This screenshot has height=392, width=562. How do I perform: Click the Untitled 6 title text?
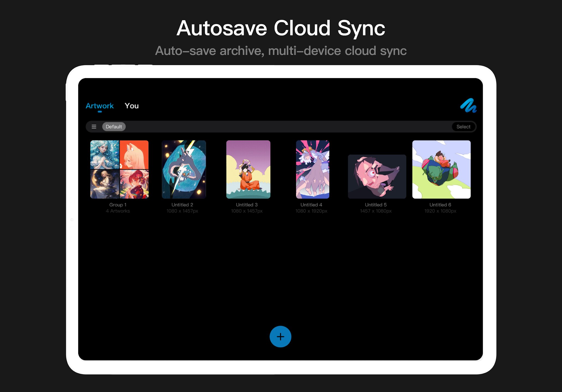[440, 205]
